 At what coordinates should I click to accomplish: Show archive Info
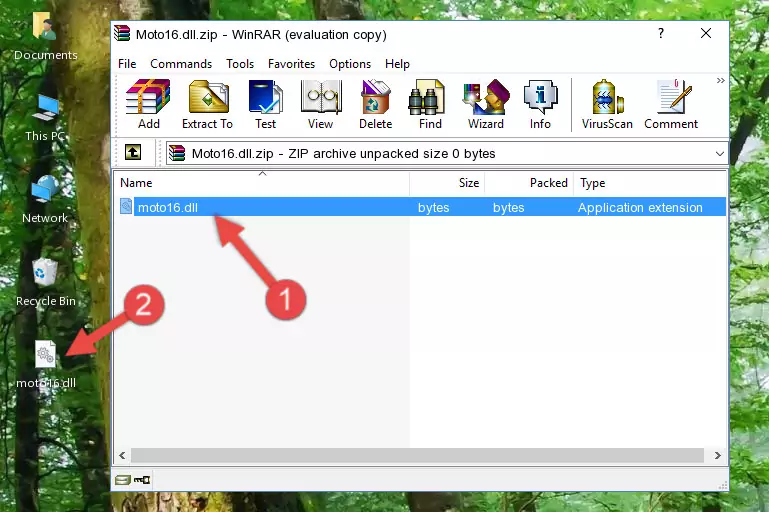(540, 104)
